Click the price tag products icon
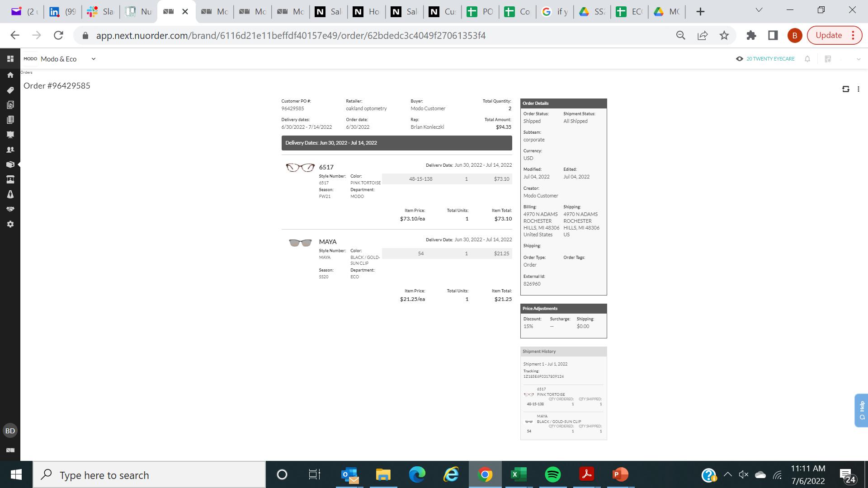This screenshot has width=868, height=488. coord(10,90)
